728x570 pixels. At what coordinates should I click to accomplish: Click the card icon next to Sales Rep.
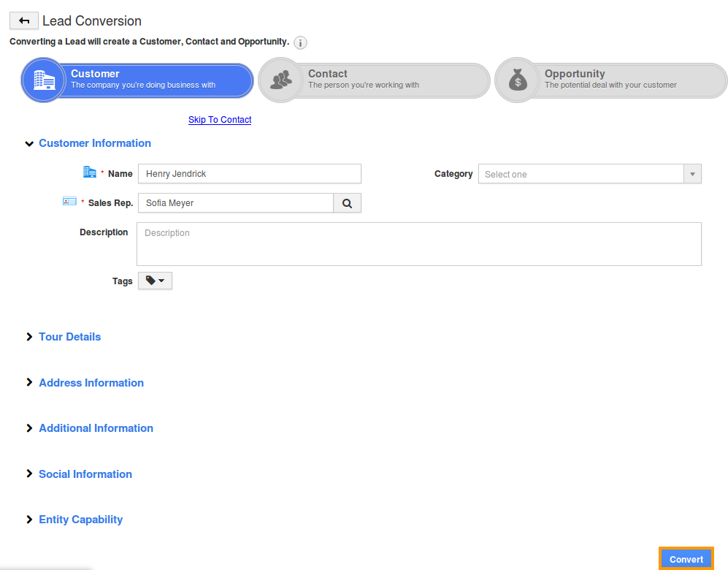[70, 202]
